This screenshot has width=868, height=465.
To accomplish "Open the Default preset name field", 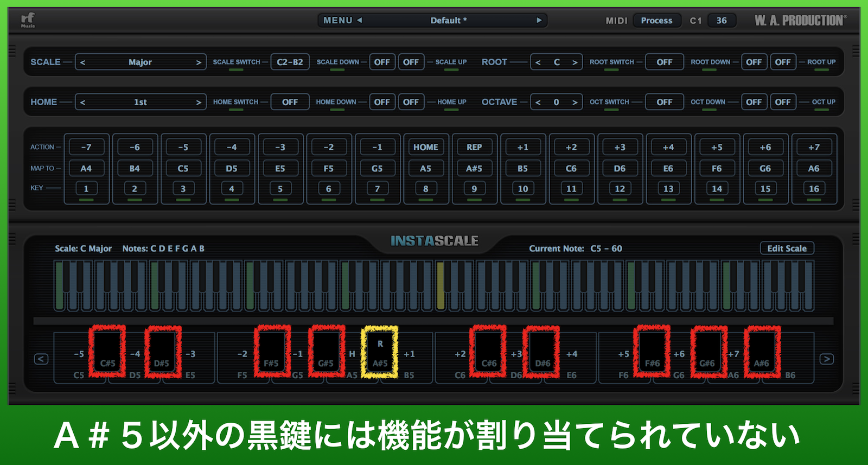I will coord(448,20).
